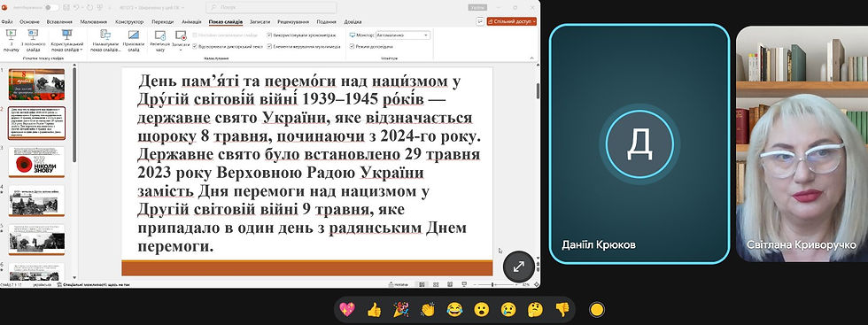Send the clapping hands reaction
Screen dimensions: 868x325
[427, 309]
